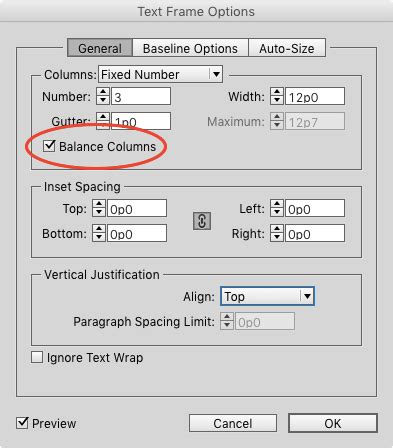Click the Number stepper arrows

point(103,96)
